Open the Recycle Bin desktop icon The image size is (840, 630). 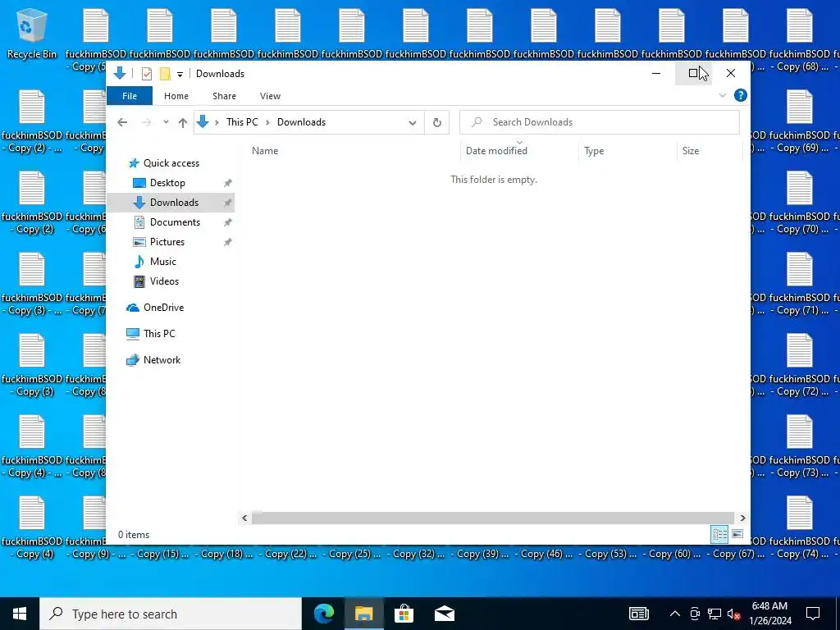pyautogui.click(x=32, y=33)
